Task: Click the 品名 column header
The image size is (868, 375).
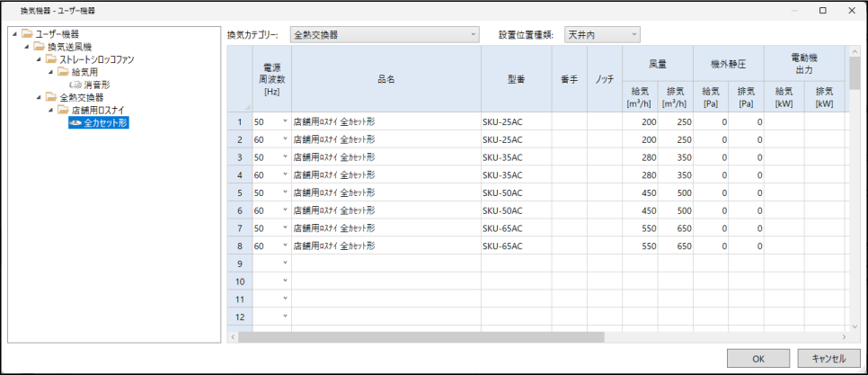Action: click(x=385, y=78)
